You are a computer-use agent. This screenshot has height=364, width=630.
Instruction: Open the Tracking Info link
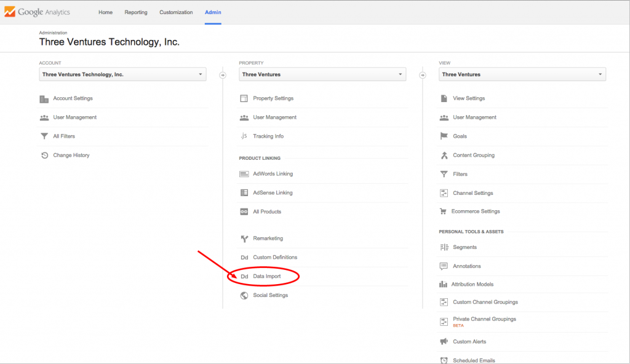(x=268, y=136)
